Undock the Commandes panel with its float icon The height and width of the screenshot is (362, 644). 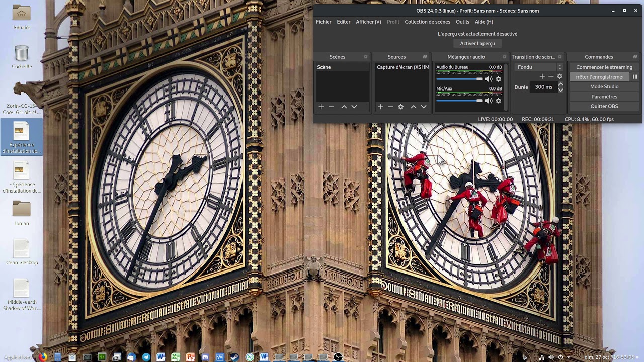pyautogui.click(x=635, y=57)
